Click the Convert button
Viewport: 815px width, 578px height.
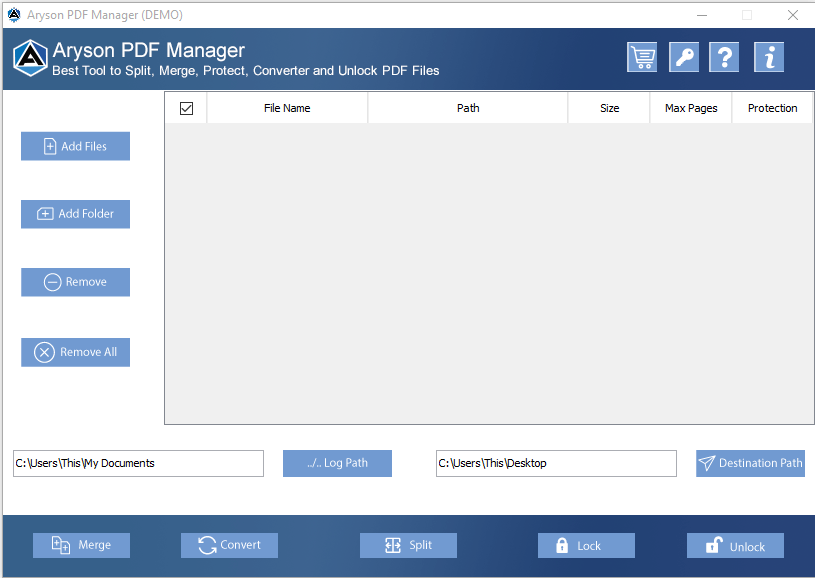pyautogui.click(x=229, y=545)
